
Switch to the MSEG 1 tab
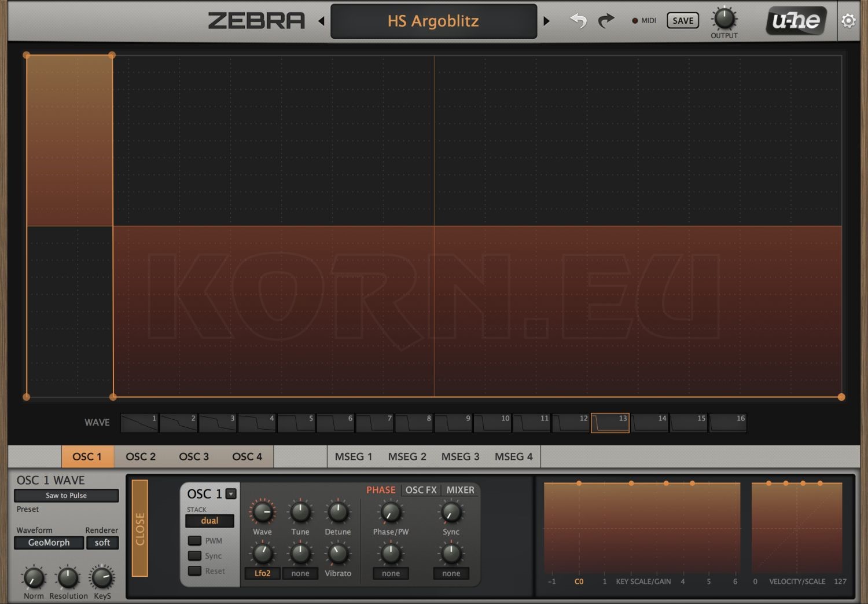click(354, 456)
